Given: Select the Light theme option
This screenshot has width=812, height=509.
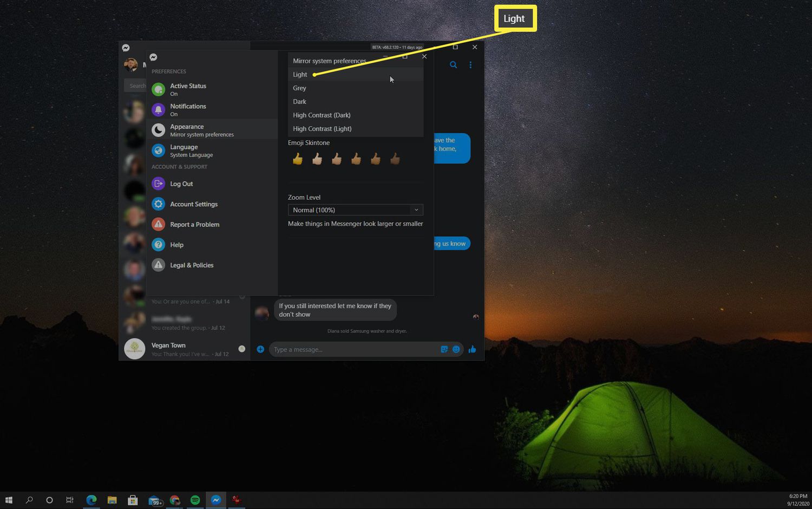Looking at the screenshot, I should coord(356,74).
